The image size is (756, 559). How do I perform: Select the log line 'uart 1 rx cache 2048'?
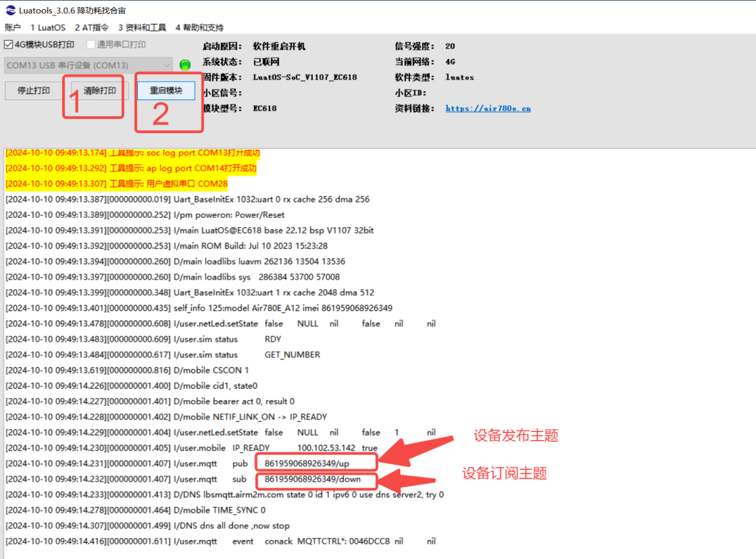[x=190, y=292]
